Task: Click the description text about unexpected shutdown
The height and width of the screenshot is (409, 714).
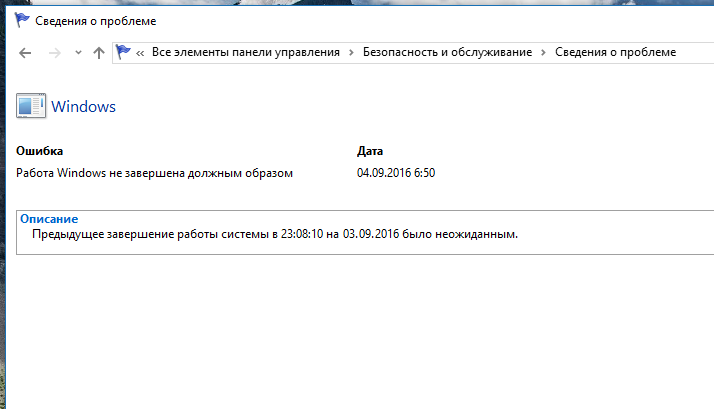Action: 275,234
